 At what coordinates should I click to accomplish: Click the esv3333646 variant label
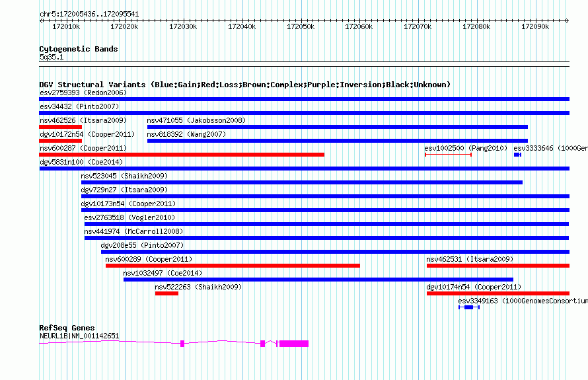(550, 148)
